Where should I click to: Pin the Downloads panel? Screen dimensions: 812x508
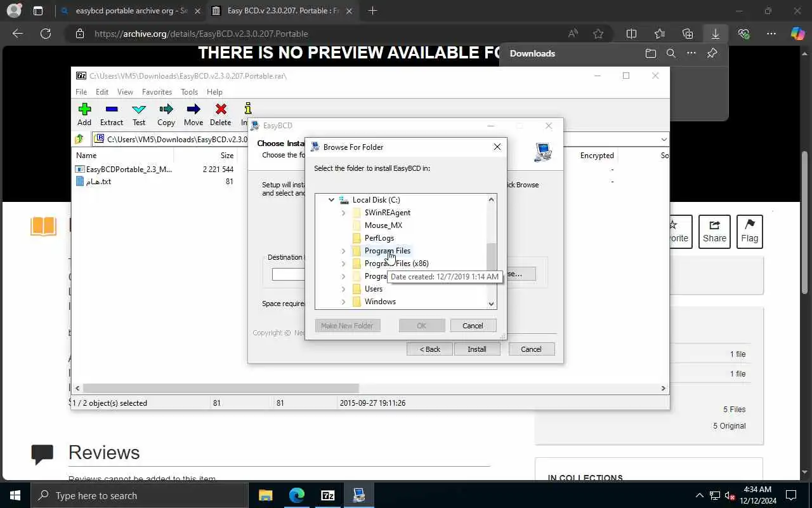tap(712, 53)
